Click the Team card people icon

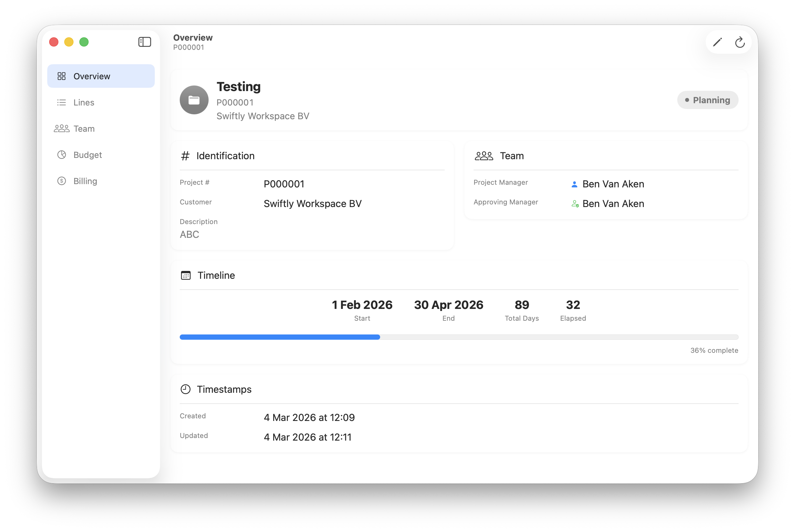[483, 156]
